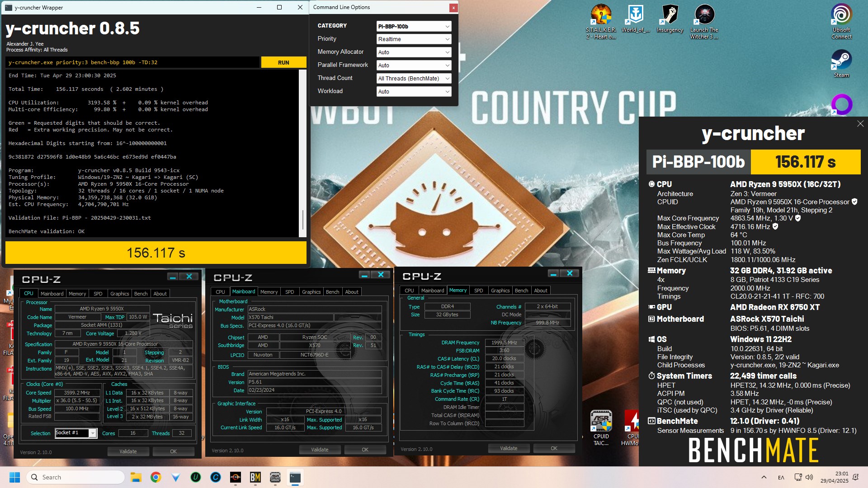The image size is (868, 488).
Task: Expand the Workload dropdown
Action: [414, 92]
